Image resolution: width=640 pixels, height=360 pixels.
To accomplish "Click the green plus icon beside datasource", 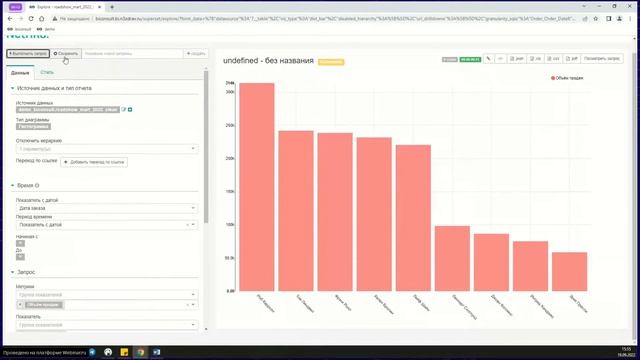I will (130, 109).
